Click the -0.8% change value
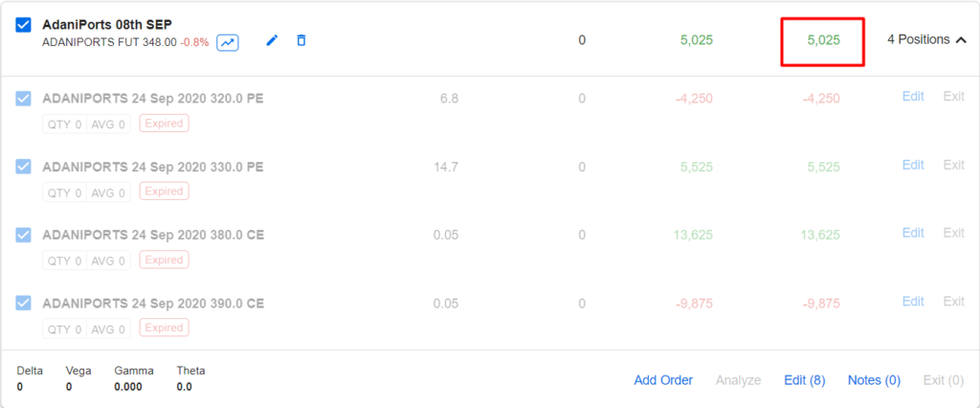Image resolution: width=980 pixels, height=408 pixels. coord(194,43)
